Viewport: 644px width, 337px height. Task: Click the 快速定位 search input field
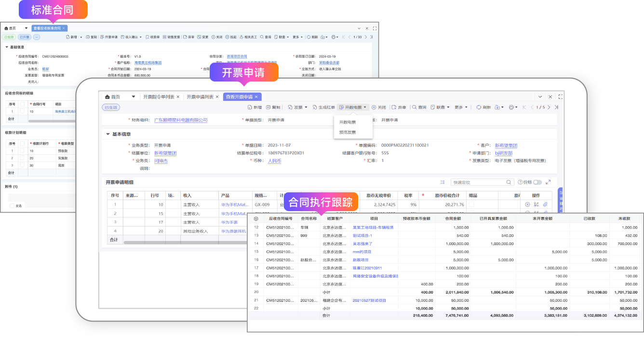(478, 182)
